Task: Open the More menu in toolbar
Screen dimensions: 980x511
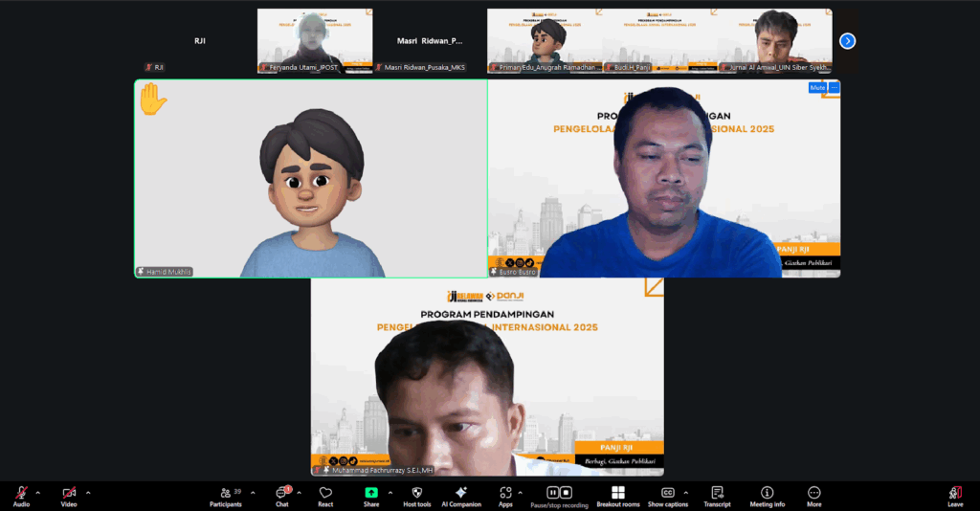Action: point(813,493)
